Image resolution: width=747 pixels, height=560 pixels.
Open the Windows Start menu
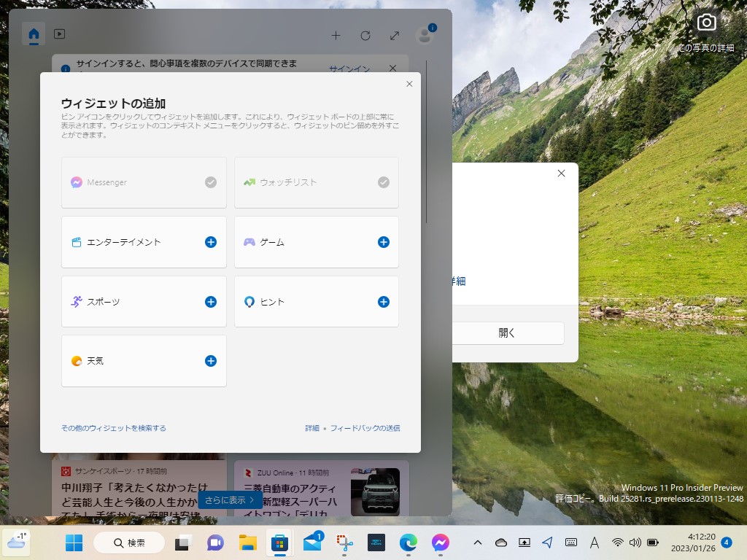pyautogui.click(x=74, y=542)
